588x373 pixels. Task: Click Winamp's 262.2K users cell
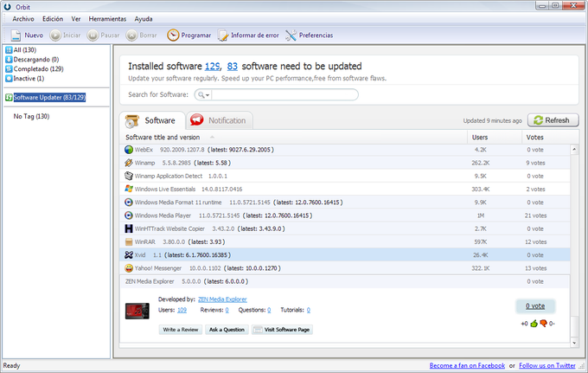coord(481,163)
